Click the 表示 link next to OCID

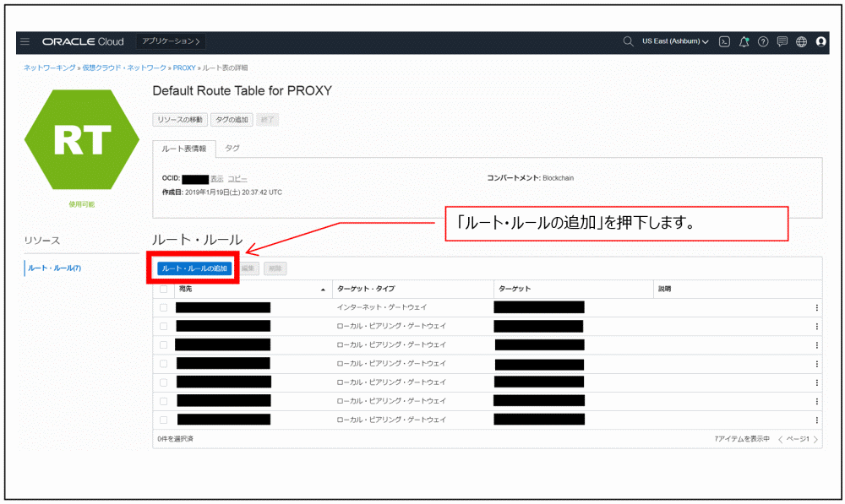[216, 179]
